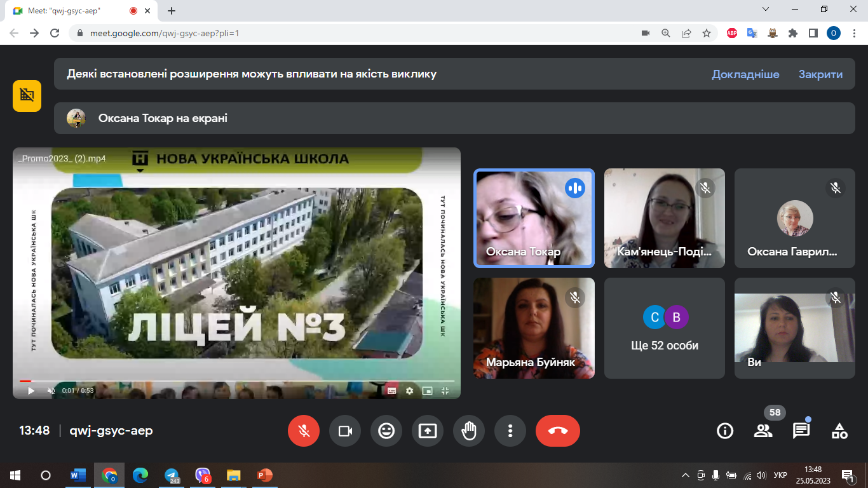Expand the Chrome tab search chevron
Image resolution: width=868 pixels, height=488 pixels.
tap(766, 10)
